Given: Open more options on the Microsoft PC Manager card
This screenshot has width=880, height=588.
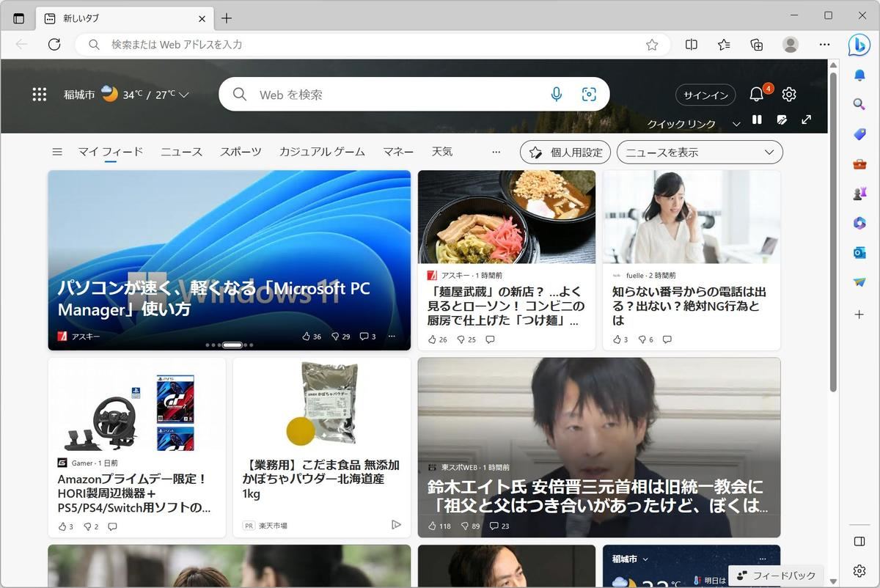Looking at the screenshot, I should tap(392, 337).
